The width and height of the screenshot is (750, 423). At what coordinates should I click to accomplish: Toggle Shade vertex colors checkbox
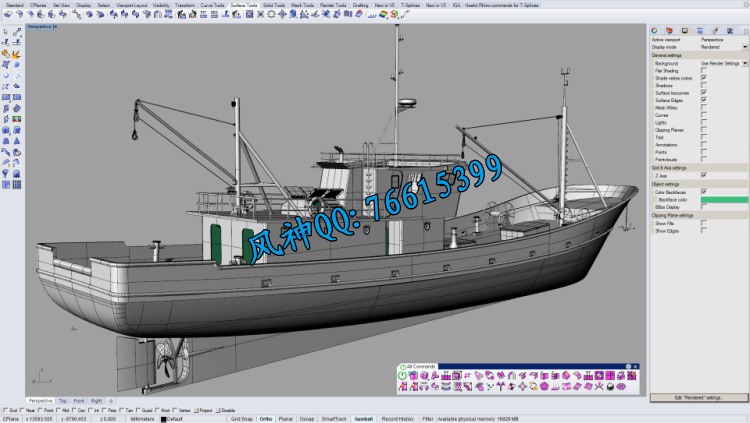click(x=704, y=78)
